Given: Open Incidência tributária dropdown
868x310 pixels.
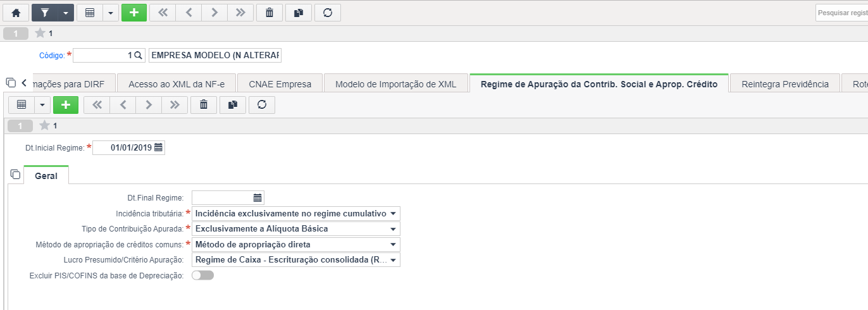Looking at the screenshot, I should (x=296, y=213).
